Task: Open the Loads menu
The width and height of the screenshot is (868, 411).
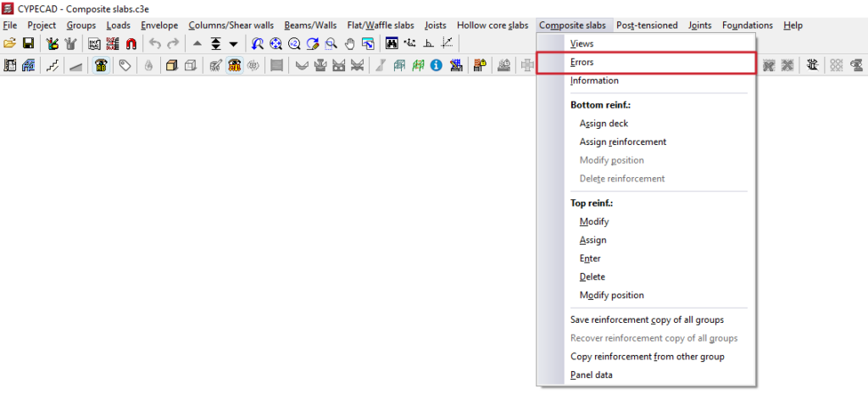Action: (x=119, y=25)
